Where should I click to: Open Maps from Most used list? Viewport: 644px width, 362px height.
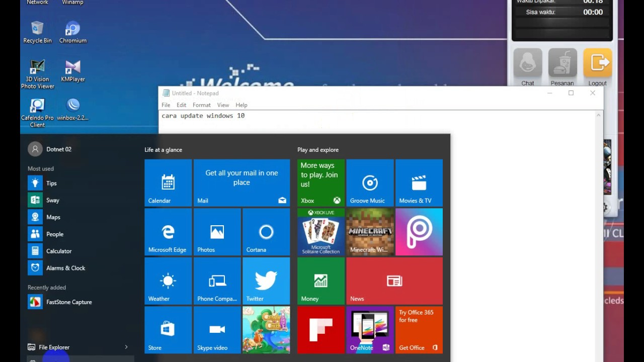[x=80, y=217]
